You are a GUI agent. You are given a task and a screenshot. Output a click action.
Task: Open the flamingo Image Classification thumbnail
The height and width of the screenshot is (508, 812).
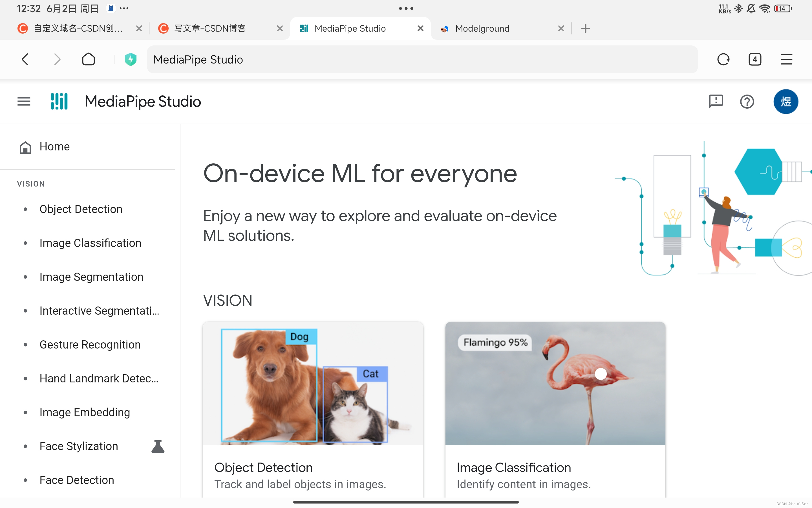pos(555,383)
